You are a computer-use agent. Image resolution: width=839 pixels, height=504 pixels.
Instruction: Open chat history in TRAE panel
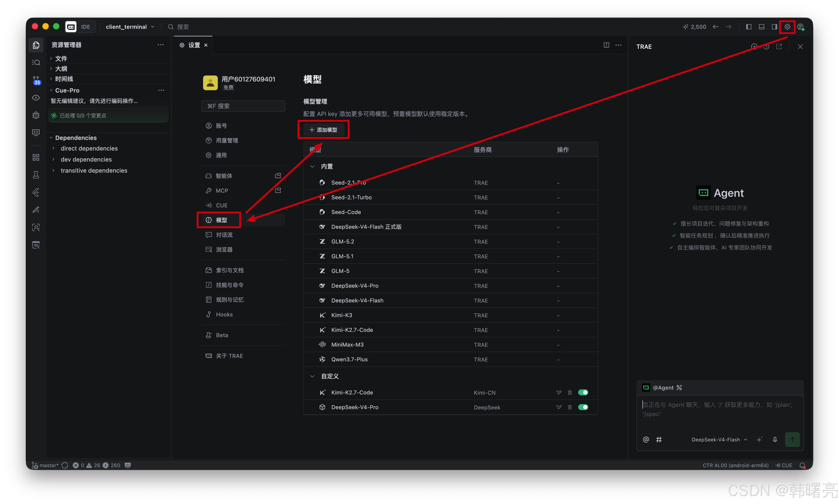pos(766,46)
